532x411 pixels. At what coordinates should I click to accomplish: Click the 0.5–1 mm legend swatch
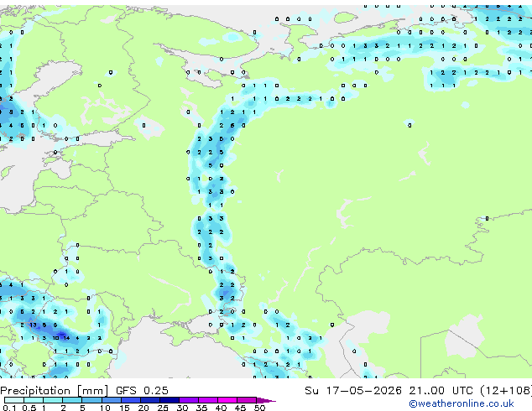coord(34,400)
